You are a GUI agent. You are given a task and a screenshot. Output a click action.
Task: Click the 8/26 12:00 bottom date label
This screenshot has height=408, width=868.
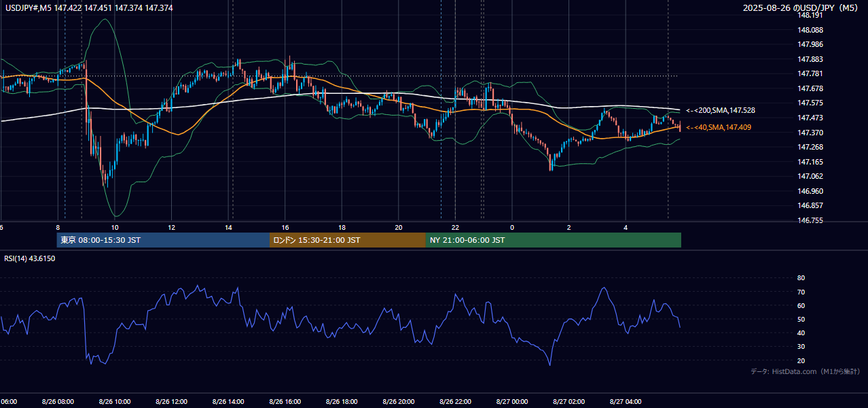coord(171,402)
